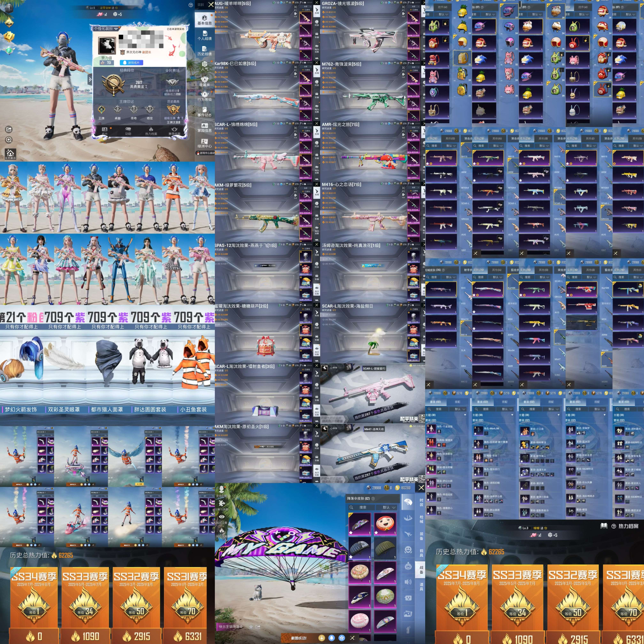The width and height of the screenshot is (644, 644).
Task: Click the share icon beside the character's feet
Action: (9, 129)
